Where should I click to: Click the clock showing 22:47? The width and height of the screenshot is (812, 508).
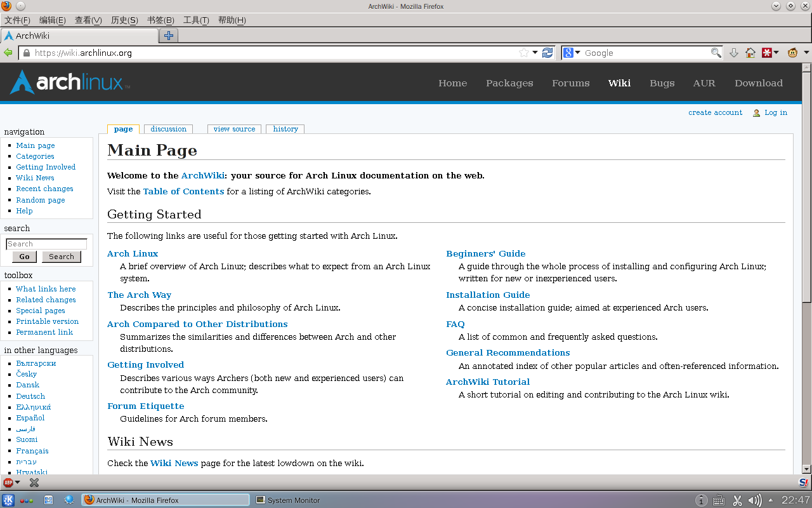coord(796,500)
